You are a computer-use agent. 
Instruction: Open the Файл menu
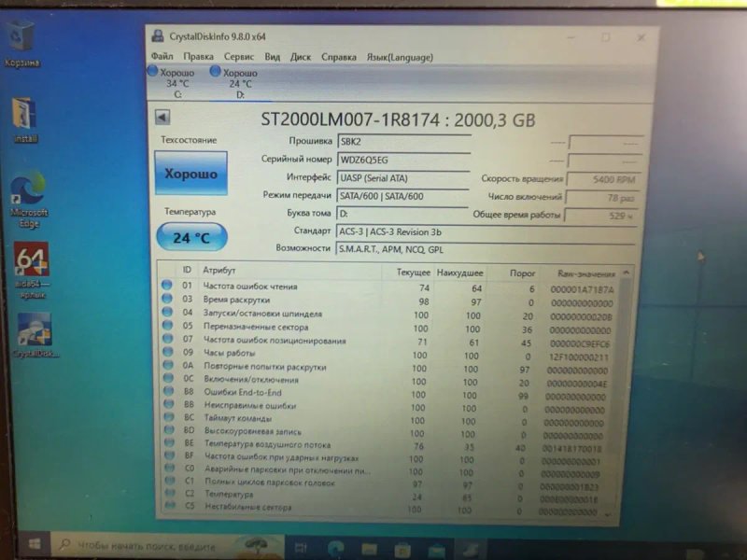162,56
